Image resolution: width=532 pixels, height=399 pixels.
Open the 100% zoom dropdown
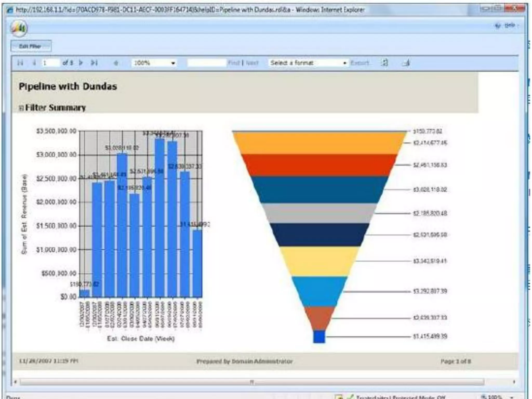173,63
